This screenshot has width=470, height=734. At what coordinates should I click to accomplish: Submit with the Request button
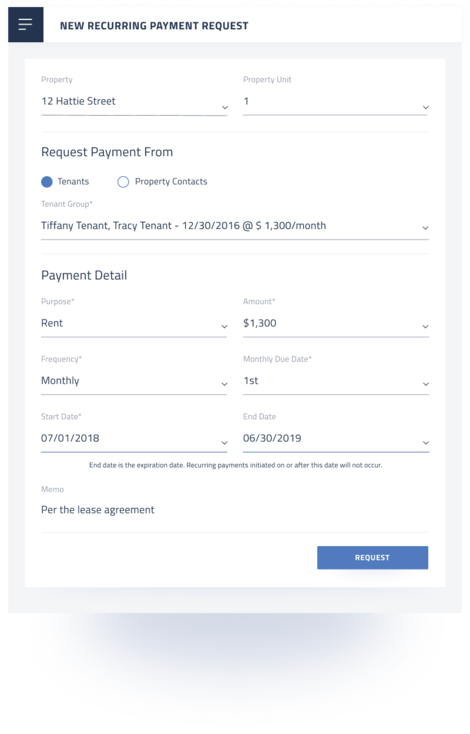[373, 558]
